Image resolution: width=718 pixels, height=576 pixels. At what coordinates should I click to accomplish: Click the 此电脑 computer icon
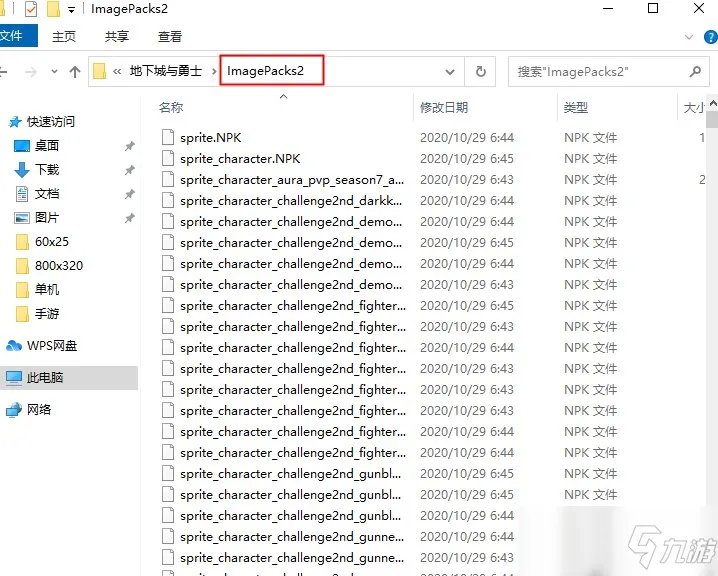[14, 378]
